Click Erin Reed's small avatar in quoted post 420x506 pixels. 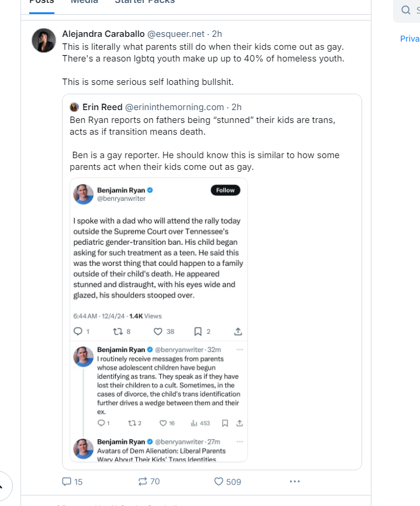(74, 107)
